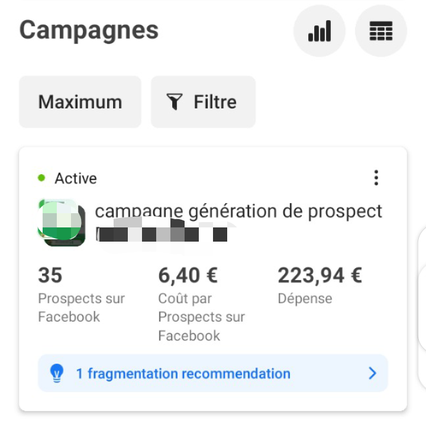
Task: Click the blurred campaign subtitle line
Action: tap(162, 234)
